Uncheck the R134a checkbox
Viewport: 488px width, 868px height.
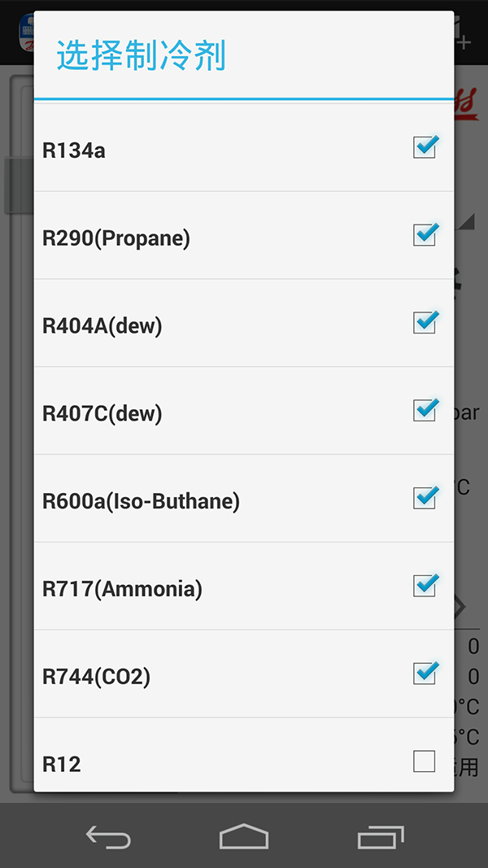pyautogui.click(x=425, y=147)
